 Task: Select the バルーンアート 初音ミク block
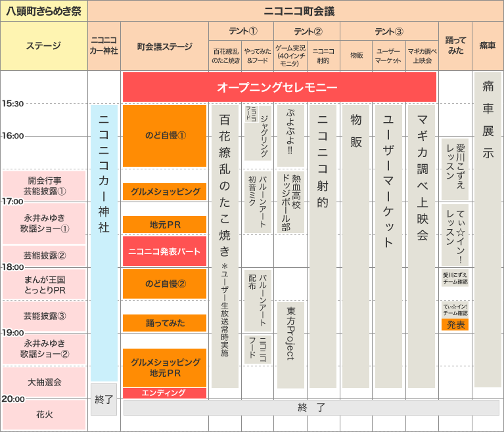pos(258,202)
